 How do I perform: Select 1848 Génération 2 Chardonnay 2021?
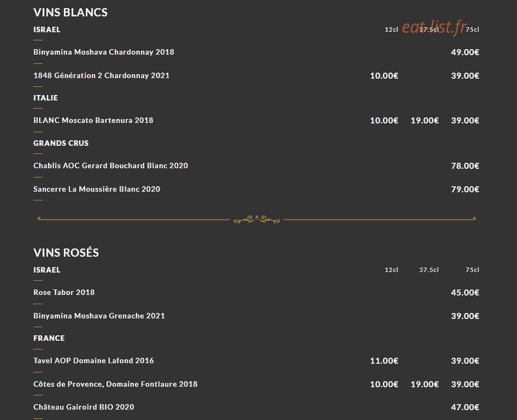(101, 75)
